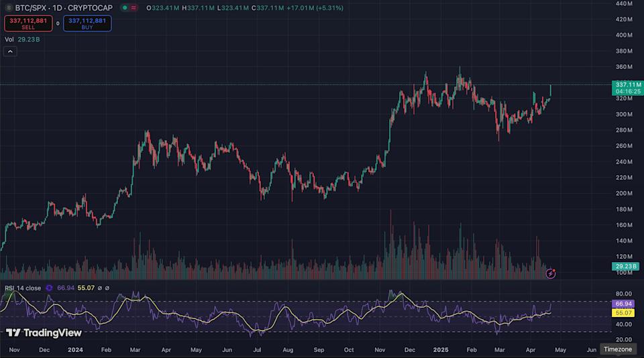
Task: Click the current price tag showing 04:16:25 countdown
Action: pos(628,88)
